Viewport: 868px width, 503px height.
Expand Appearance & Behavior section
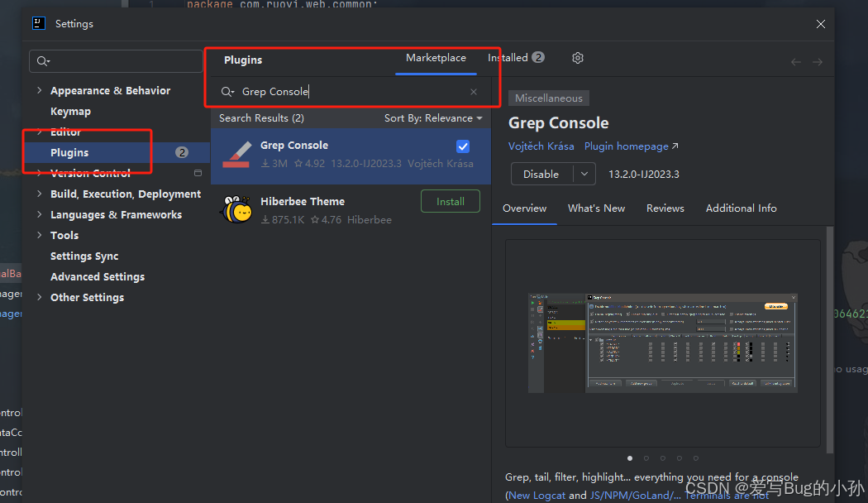[x=40, y=90]
